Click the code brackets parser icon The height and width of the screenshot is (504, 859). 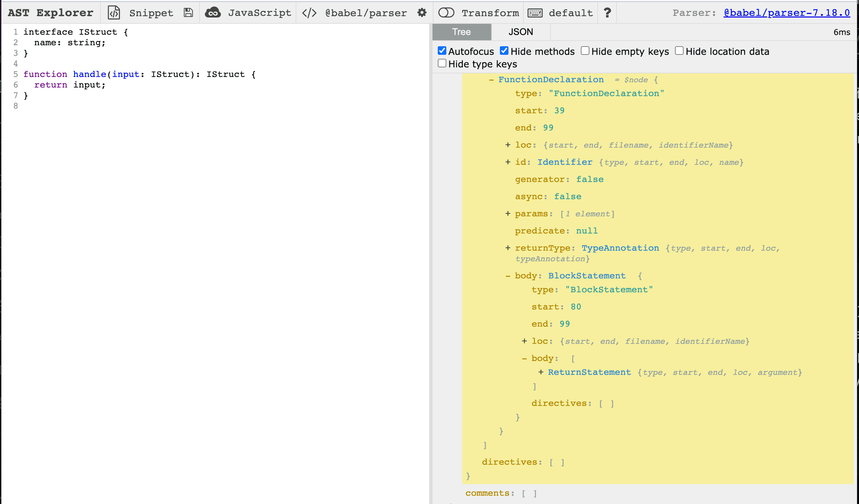tap(309, 13)
